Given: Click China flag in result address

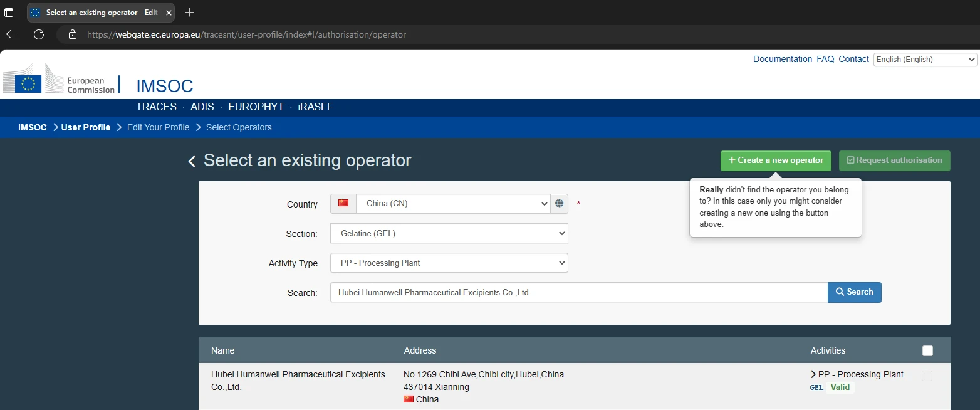Looking at the screenshot, I should click(409, 399).
